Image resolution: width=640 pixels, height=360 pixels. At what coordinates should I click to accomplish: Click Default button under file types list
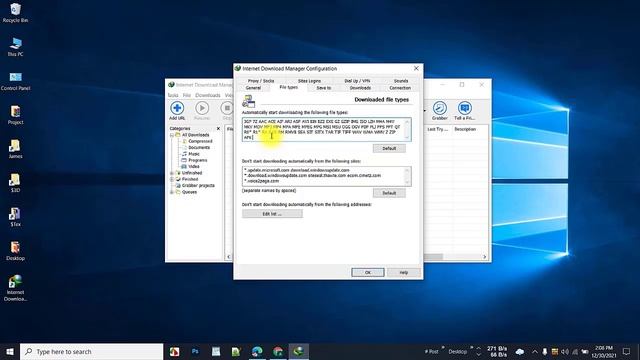pos(389,148)
